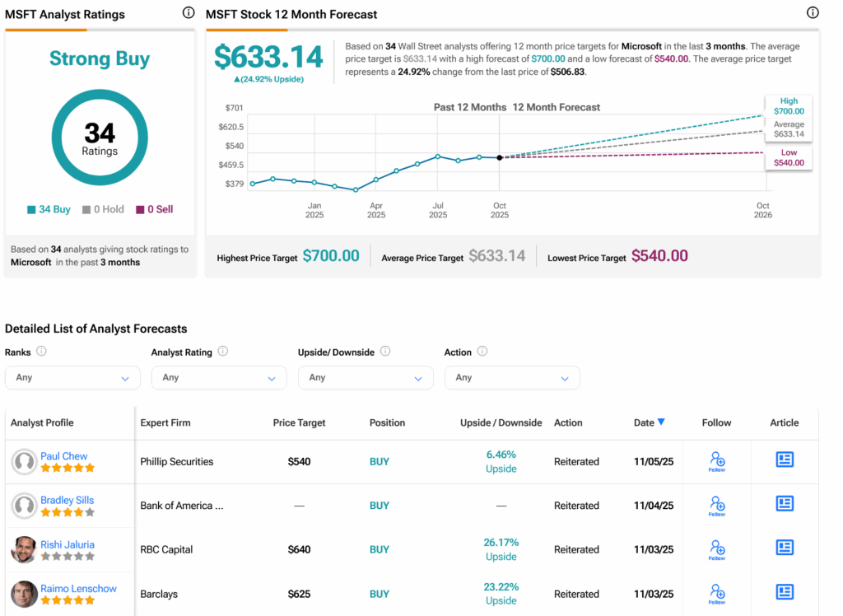Open the Ranks dropdown
Viewport: 843px width, 616px height.
click(72, 378)
